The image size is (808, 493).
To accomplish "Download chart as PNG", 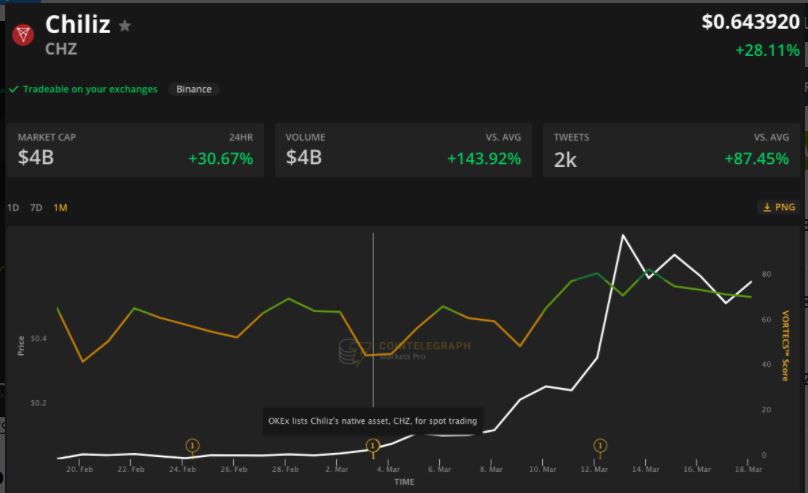I will tap(778, 208).
